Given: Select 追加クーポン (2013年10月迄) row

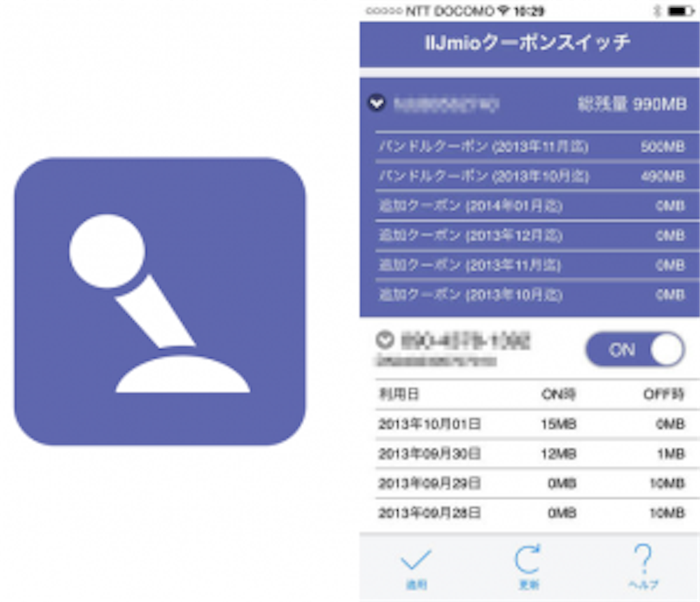Looking at the screenshot, I should click(x=531, y=295).
